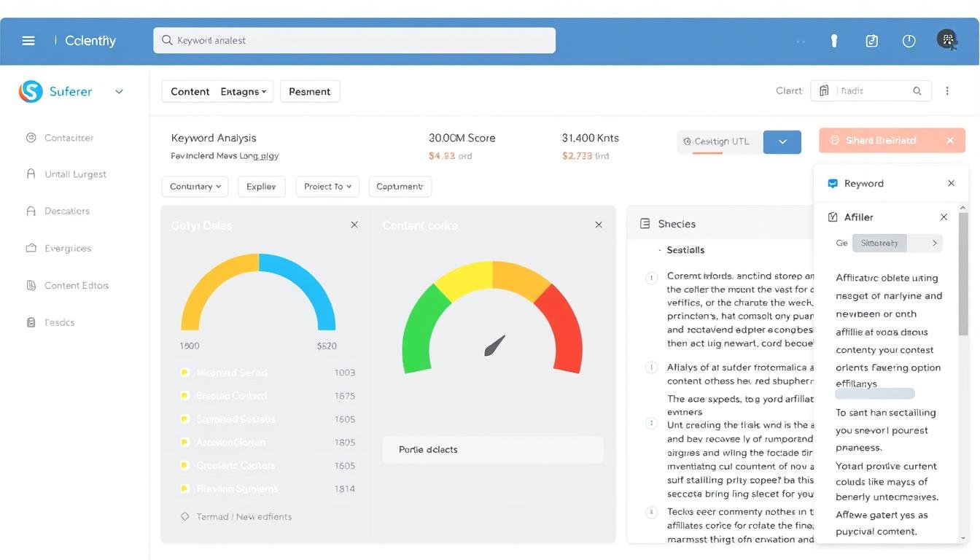Viewport: 980px width, 560px height.
Task: Open the clipboard icon in header
Action: [871, 41]
